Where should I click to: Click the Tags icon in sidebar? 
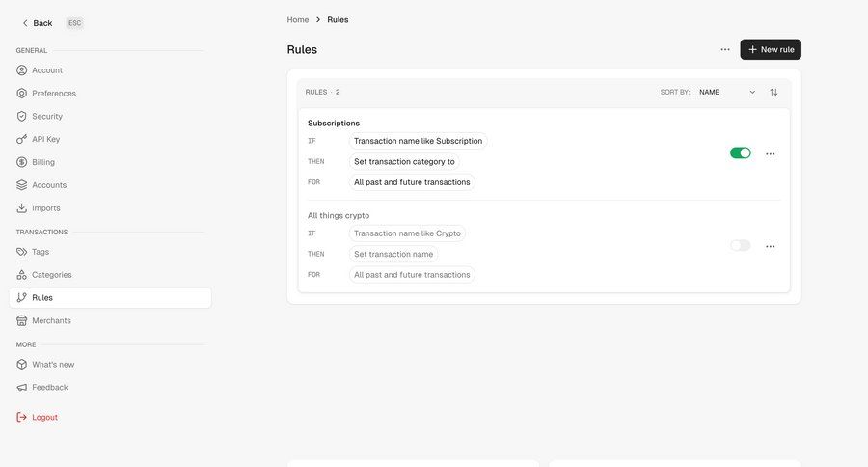tap(21, 252)
